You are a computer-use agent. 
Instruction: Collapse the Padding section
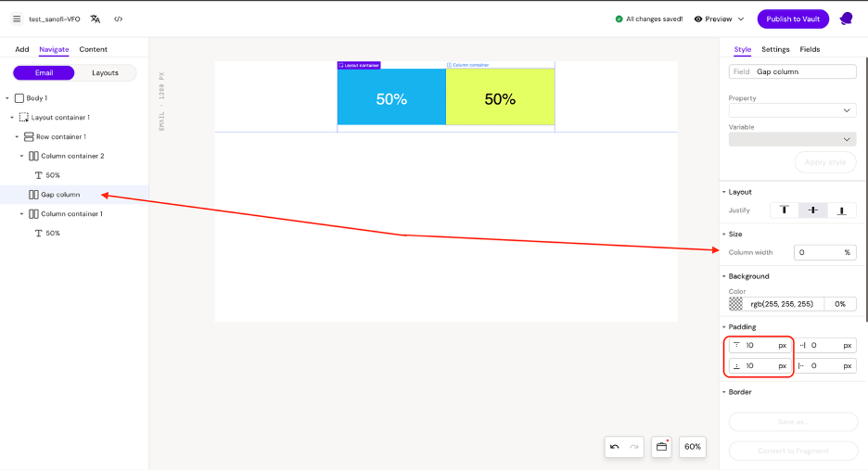click(x=724, y=327)
